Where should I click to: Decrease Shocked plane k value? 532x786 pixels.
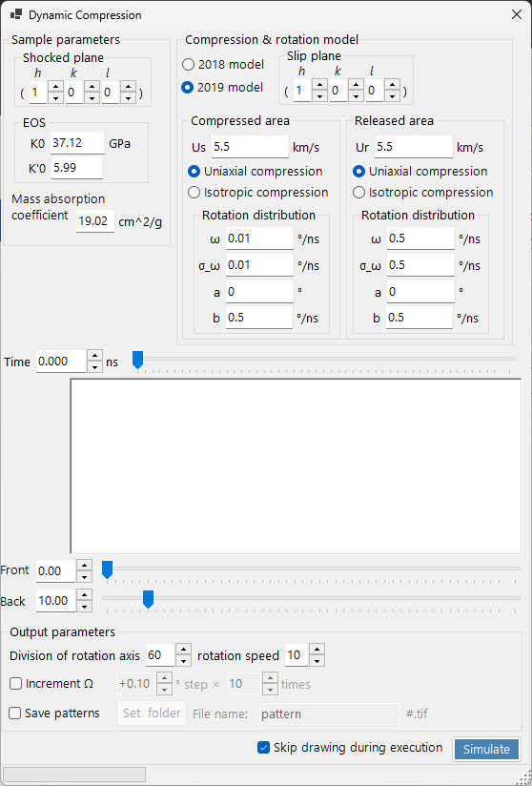[x=92, y=97]
